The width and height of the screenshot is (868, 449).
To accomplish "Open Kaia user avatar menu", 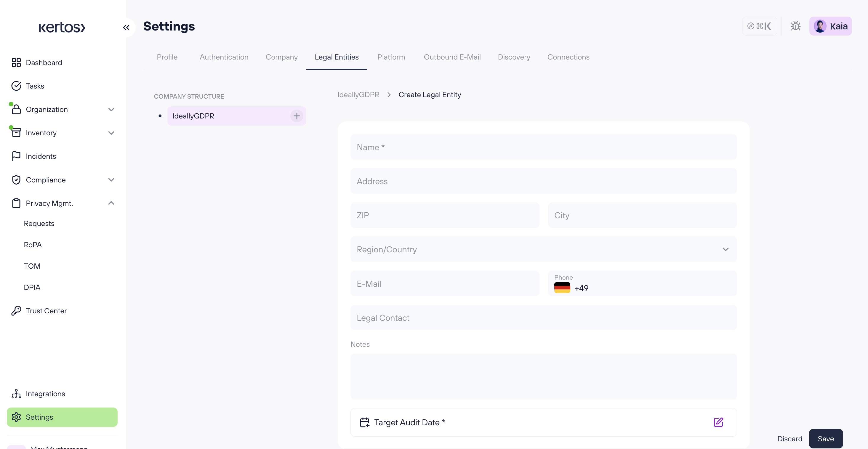I will tap(830, 26).
